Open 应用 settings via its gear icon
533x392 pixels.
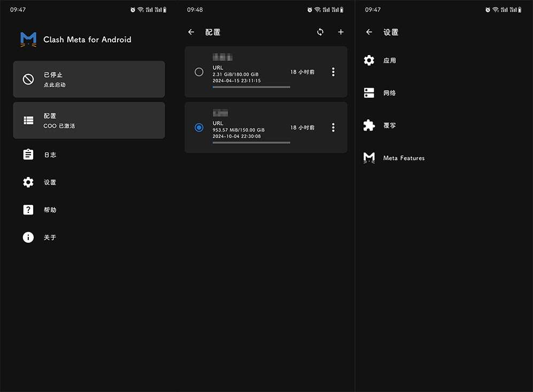(369, 60)
